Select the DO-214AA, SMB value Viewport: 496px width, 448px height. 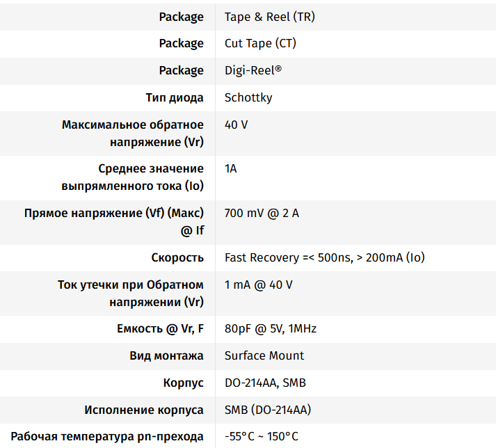[x=265, y=383]
